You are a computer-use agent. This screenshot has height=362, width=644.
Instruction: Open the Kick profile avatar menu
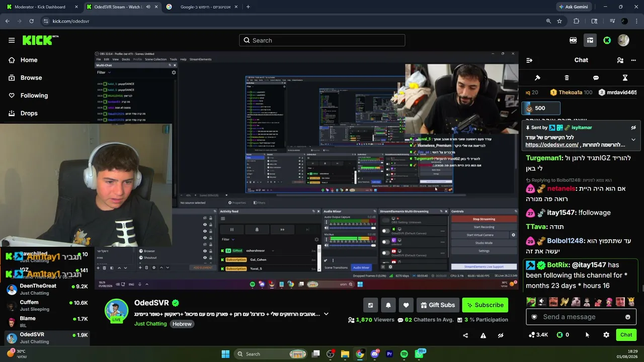(623, 40)
